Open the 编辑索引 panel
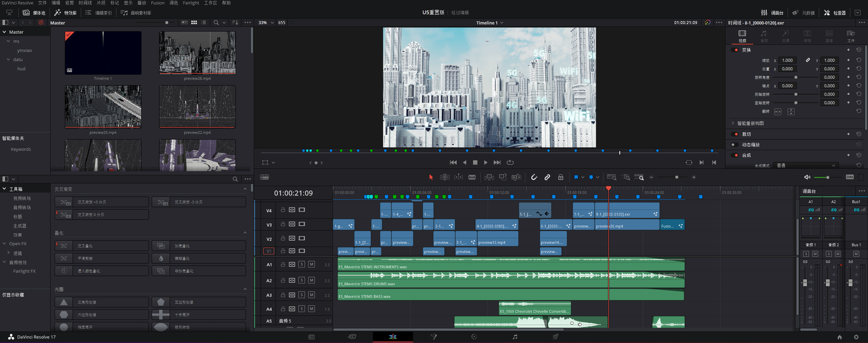Image resolution: width=868 pixels, height=343 pixels. tap(98, 13)
